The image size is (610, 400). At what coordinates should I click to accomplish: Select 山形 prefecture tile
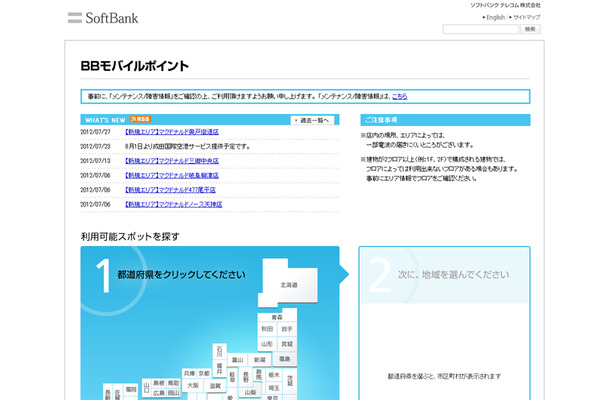click(267, 344)
